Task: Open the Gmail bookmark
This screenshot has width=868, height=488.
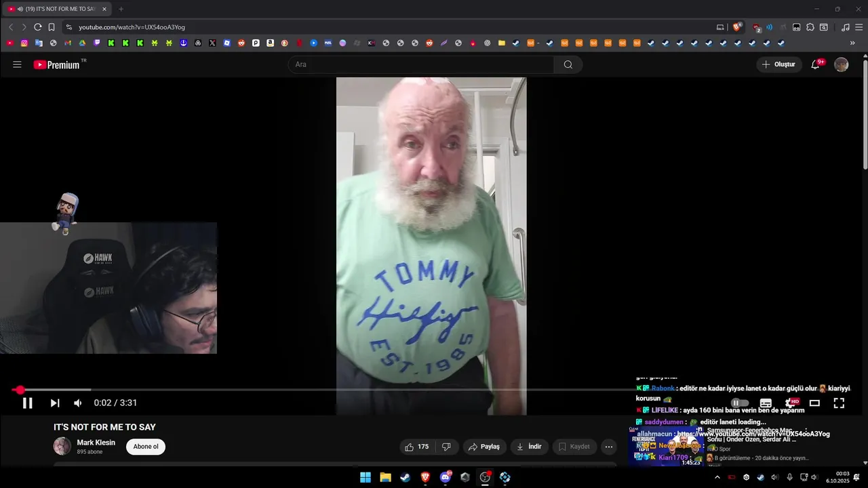Action: tap(68, 43)
